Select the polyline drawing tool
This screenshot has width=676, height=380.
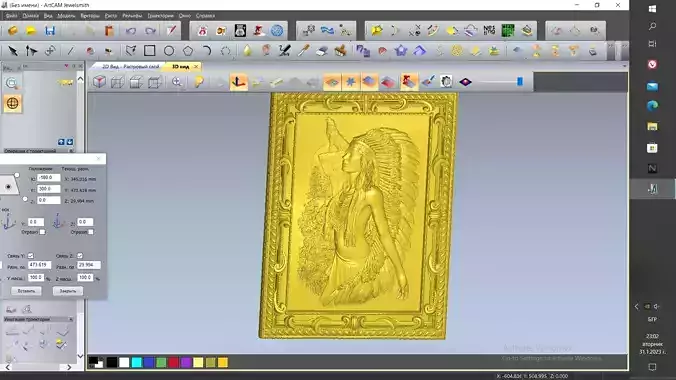point(131,51)
